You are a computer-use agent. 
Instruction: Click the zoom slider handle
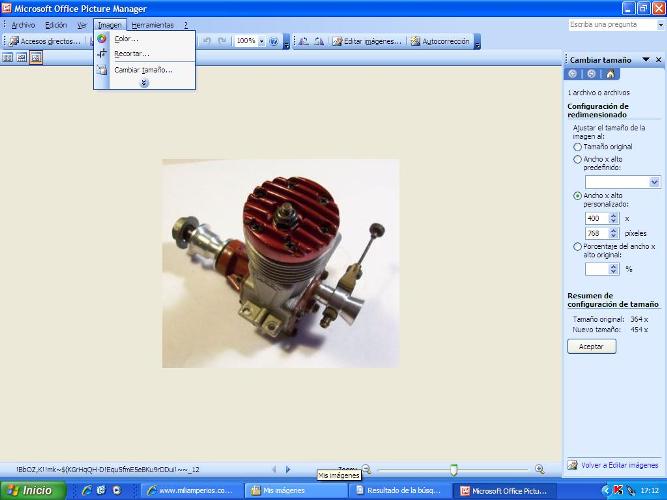click(x=454, y=469)
